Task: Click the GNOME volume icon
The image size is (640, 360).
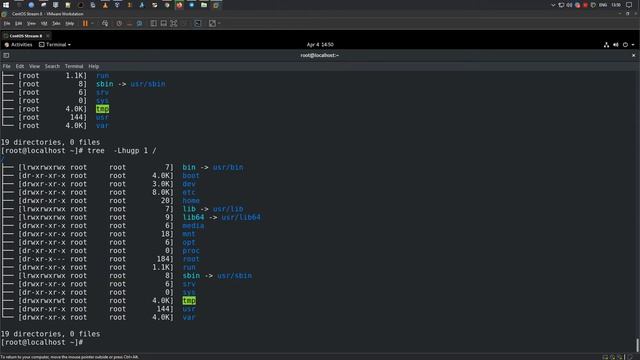Action: tap(616, 44)
